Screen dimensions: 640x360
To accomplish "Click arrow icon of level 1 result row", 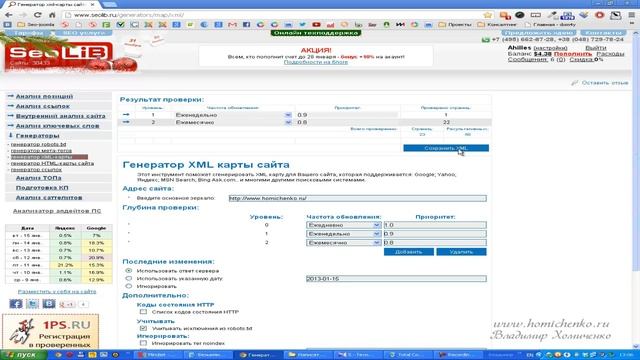I will [x=126, y=115].
